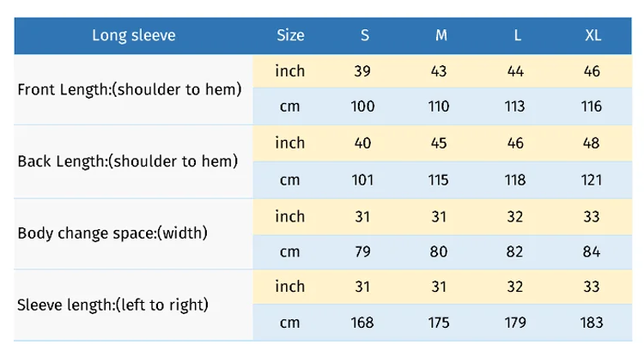Click Back Length M value 45 inch
644x363 pixels.
(439, 143)
